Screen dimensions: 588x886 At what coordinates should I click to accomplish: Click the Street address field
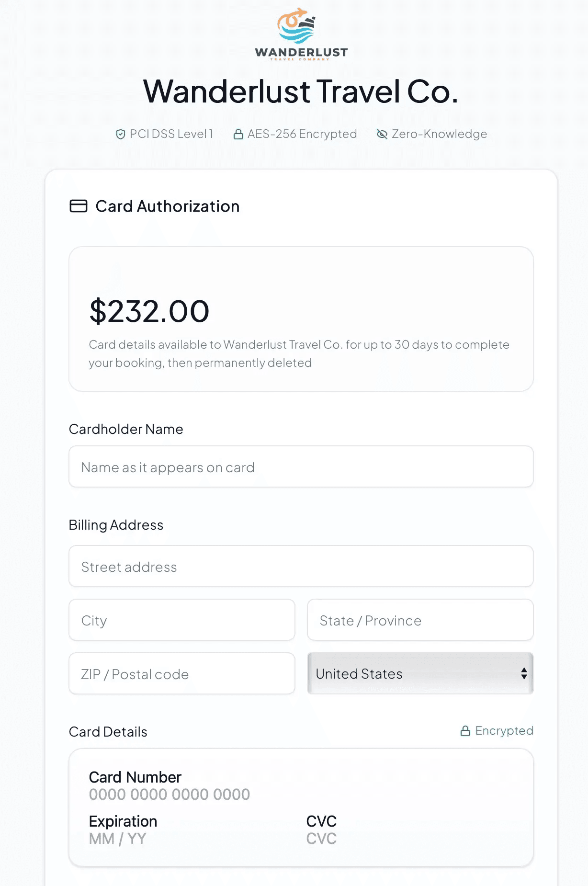click(301, 567)
